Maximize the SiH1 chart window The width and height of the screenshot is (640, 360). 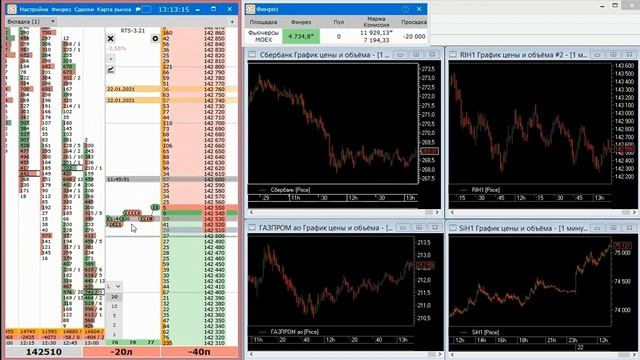[613, 228]
